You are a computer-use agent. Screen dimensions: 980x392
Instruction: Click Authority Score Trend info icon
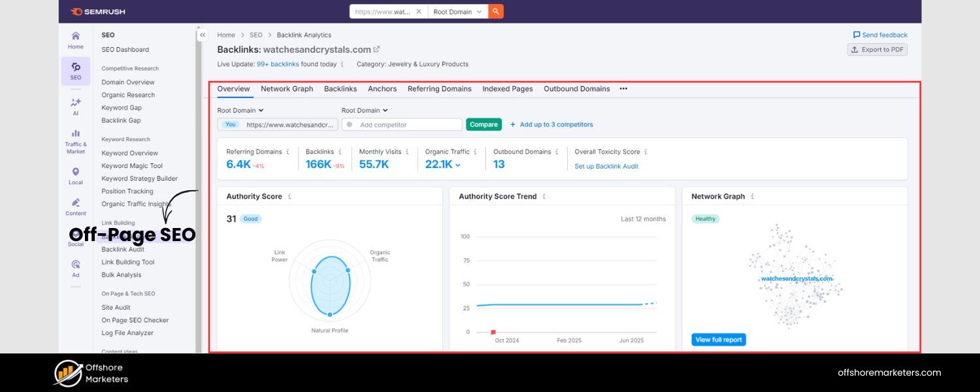[x=544, y=196]
